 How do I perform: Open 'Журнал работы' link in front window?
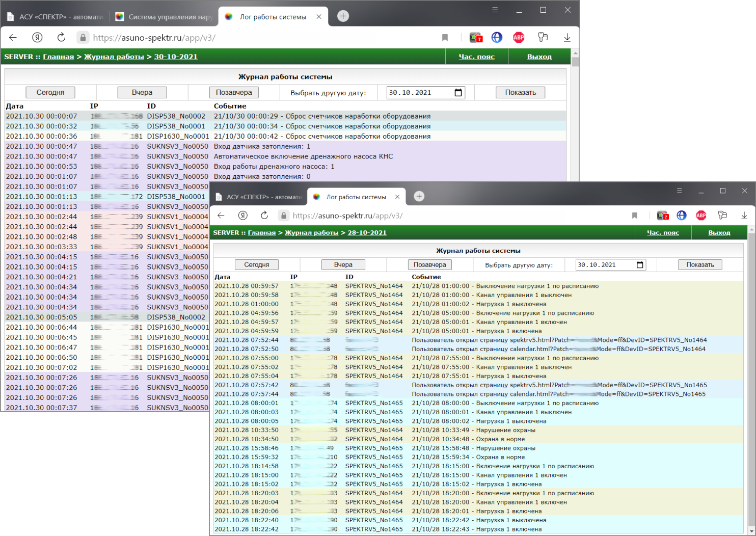pos(312,232)
